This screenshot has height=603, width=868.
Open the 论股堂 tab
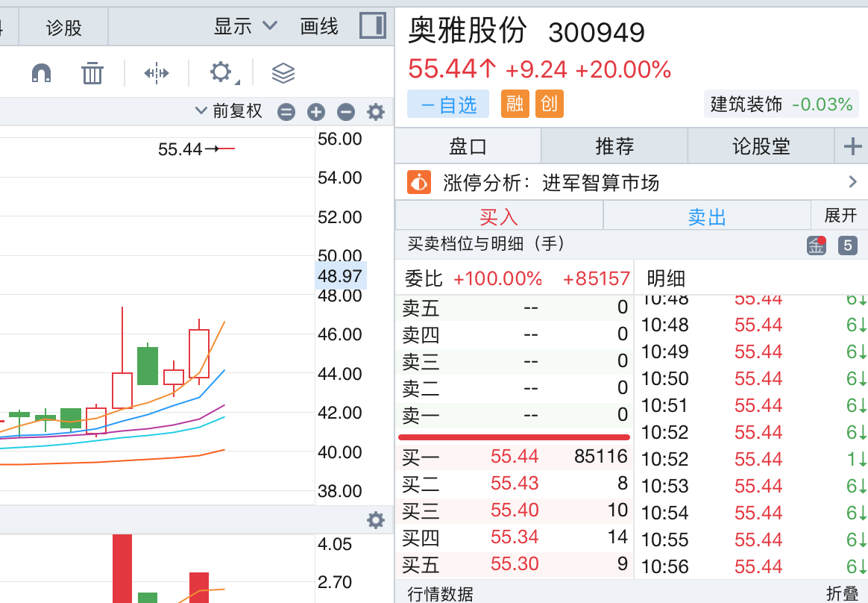(x=761, y=146)
